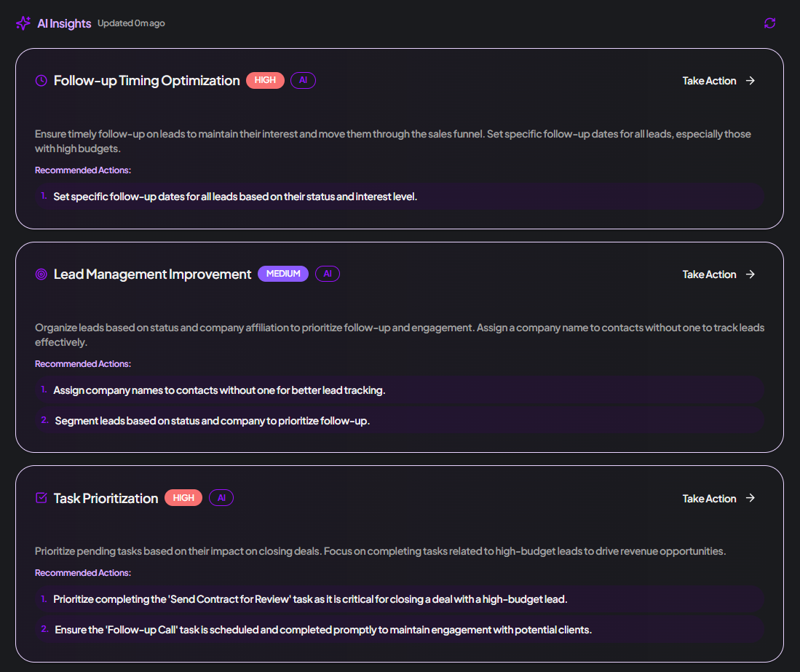Select the 'Segment leads based on status' action
The height and width of the screenshot is (672, 800).
[399, 421]
